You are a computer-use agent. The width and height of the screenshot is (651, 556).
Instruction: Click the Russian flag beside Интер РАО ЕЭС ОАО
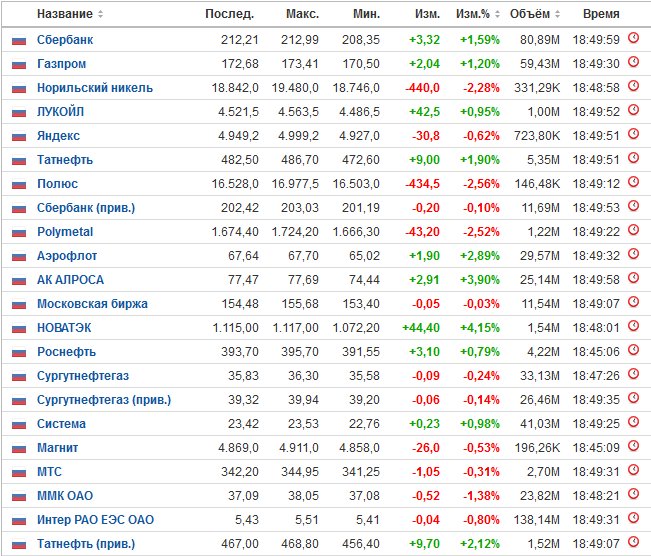pos(19,521)
